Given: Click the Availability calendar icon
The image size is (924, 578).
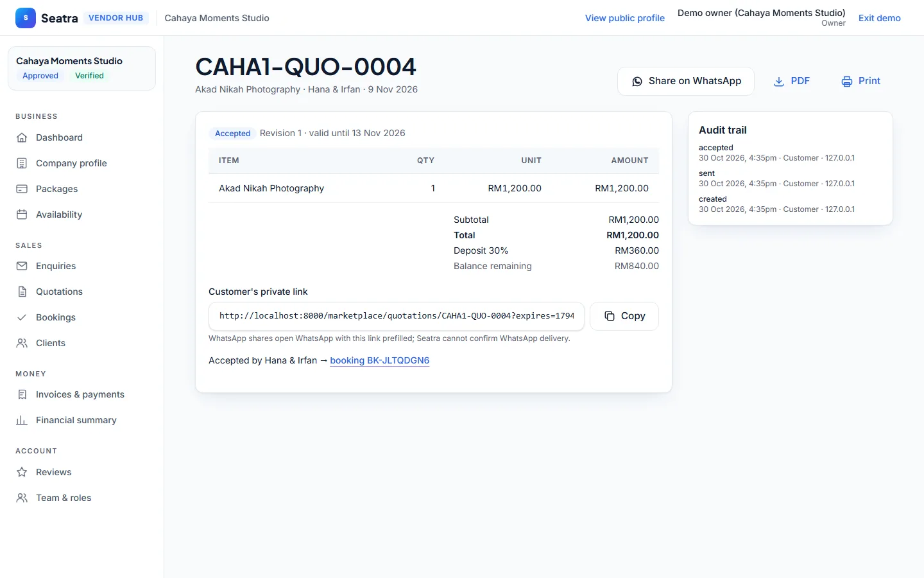Looking at the screenshot, I should click(22, 215).
